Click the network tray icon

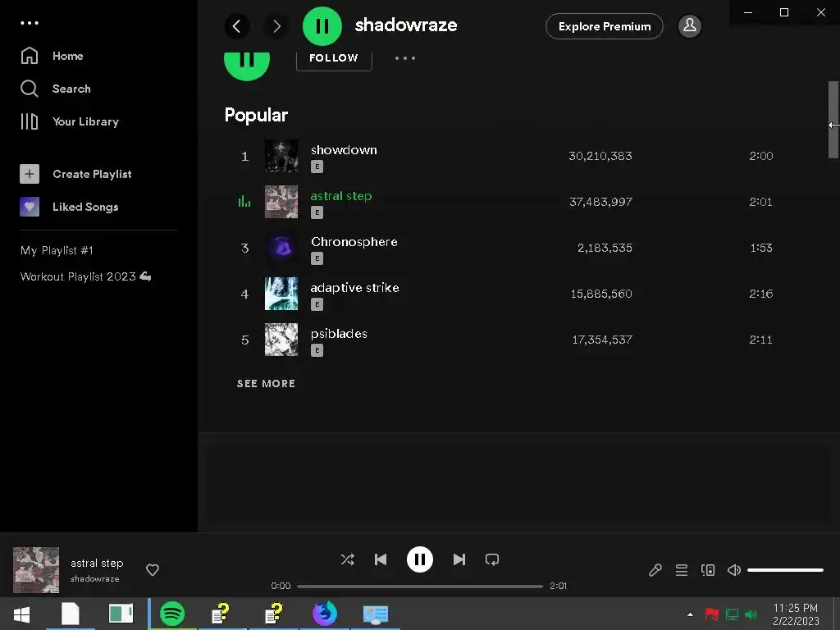[732, 614]
